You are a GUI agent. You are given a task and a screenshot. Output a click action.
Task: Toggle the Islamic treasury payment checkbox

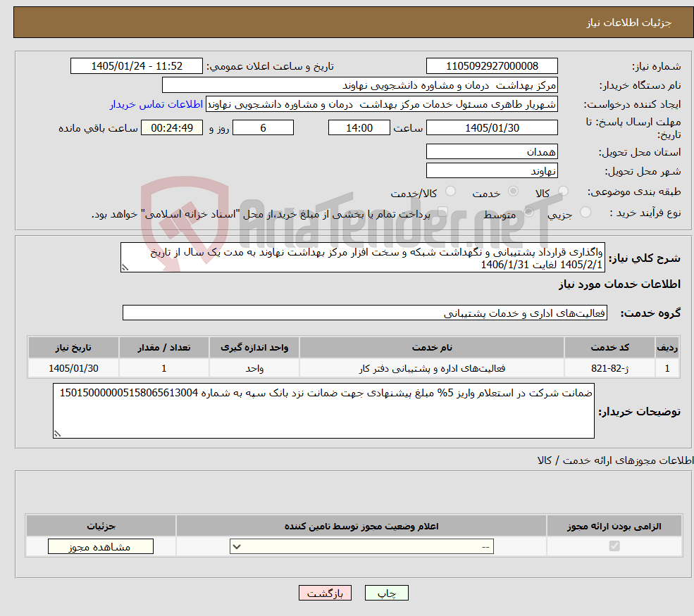click(442, 213)
